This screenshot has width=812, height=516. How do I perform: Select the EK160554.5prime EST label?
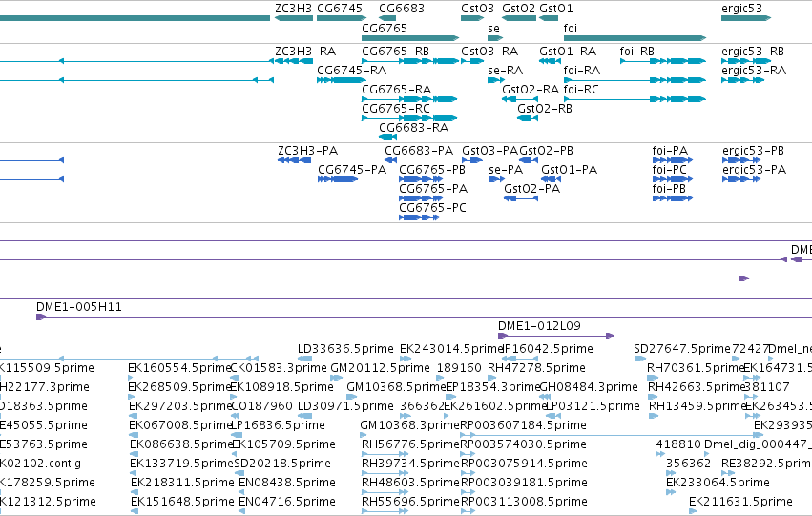pos(179,368)
